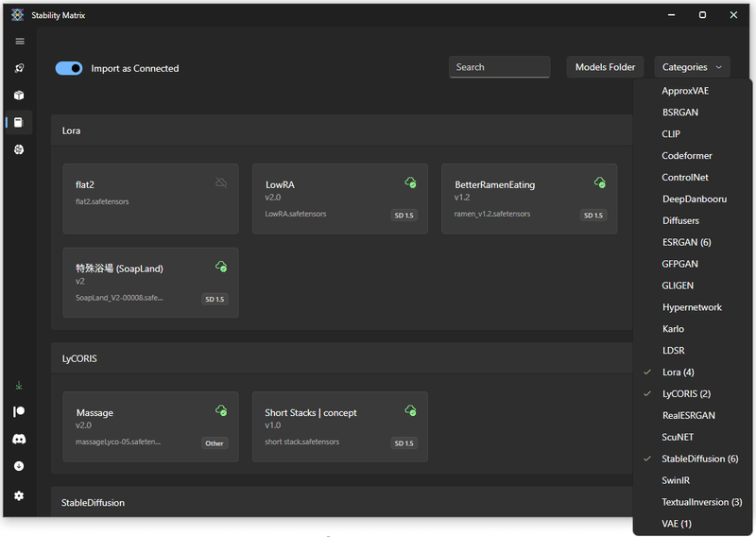The image size is (756, 537).
Task: Toggle the Import as Connected switch
Action: coord(69,68)
